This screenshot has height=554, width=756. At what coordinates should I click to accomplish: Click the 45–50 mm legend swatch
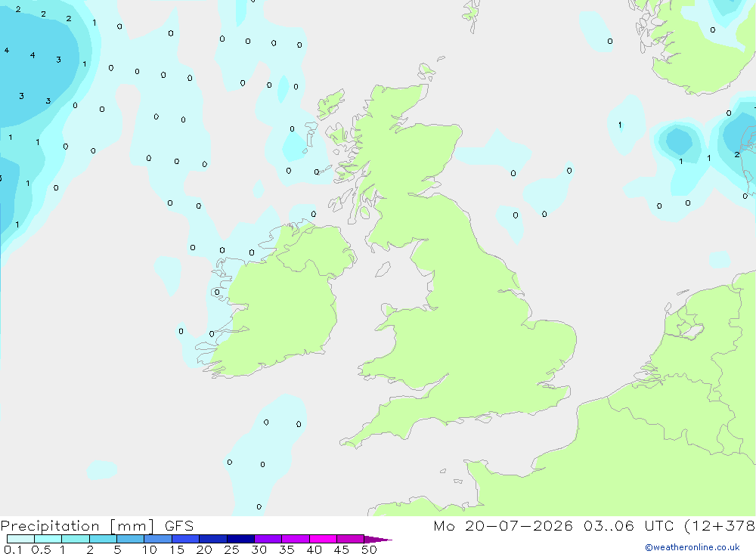coord(351,539)
